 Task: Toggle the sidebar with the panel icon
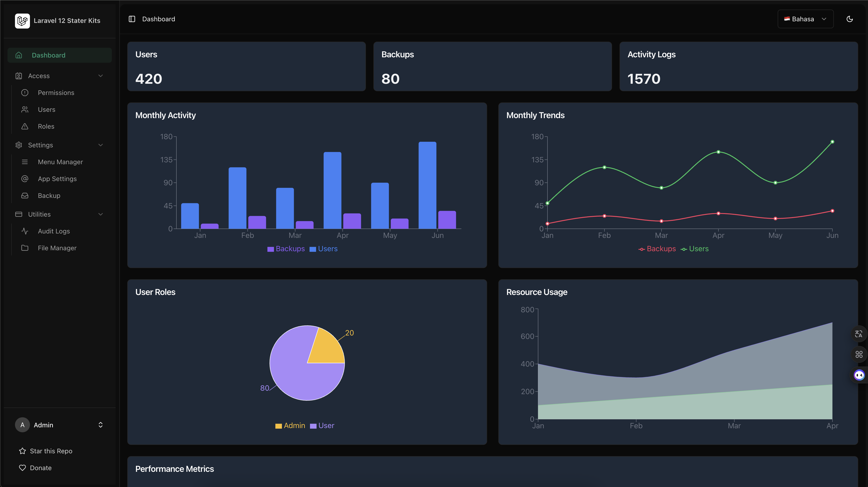tap(132, 19)
